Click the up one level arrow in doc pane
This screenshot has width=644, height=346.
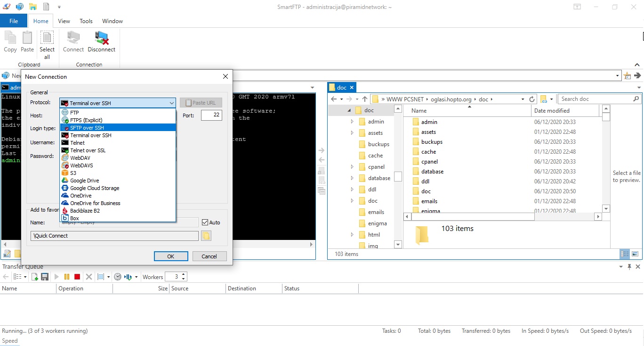[365, 99]
